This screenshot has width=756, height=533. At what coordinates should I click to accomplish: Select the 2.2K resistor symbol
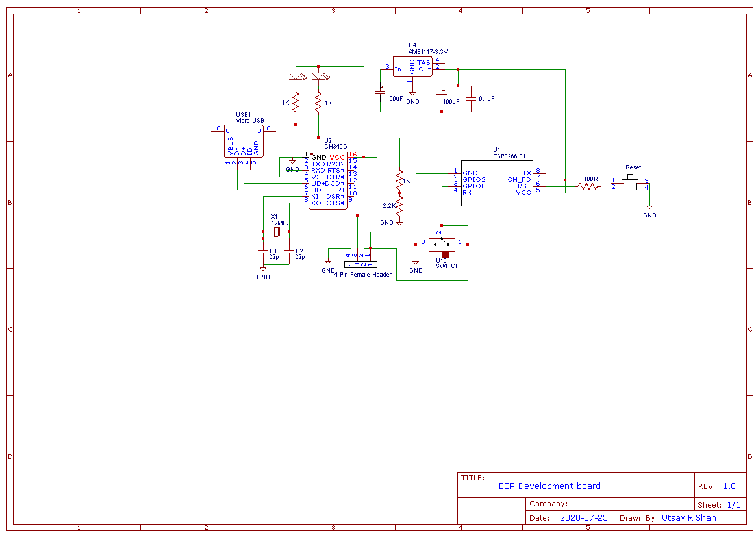pos(399,205)
